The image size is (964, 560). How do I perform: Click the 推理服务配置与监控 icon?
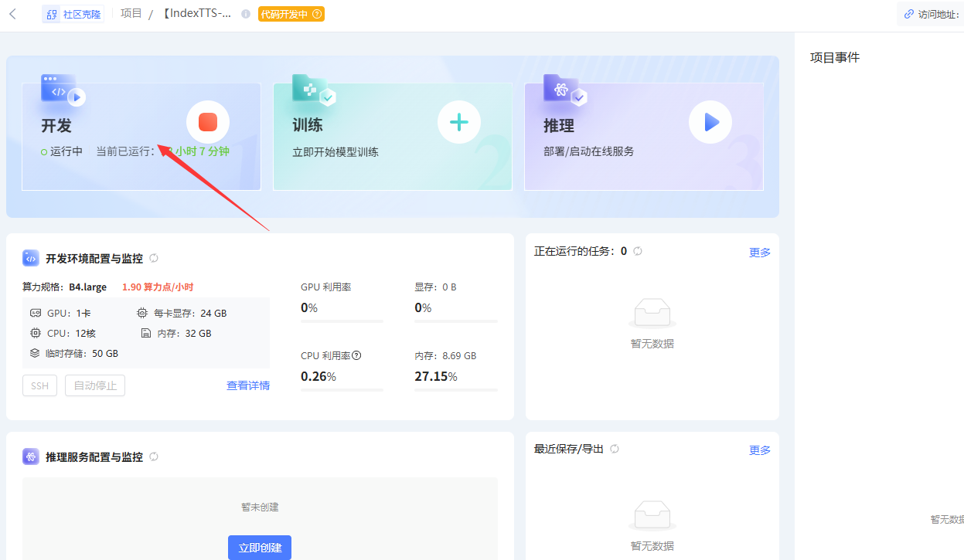tap(31, 456)
